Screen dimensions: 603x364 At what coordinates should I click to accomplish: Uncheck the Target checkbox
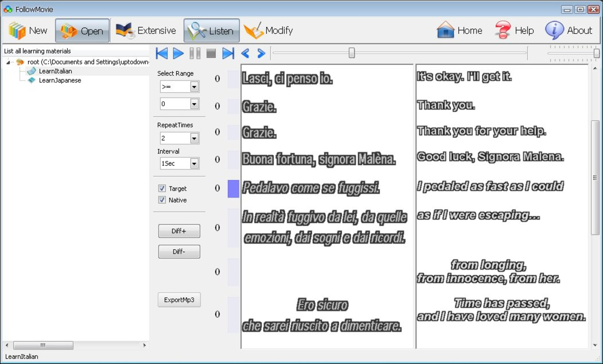162,188
